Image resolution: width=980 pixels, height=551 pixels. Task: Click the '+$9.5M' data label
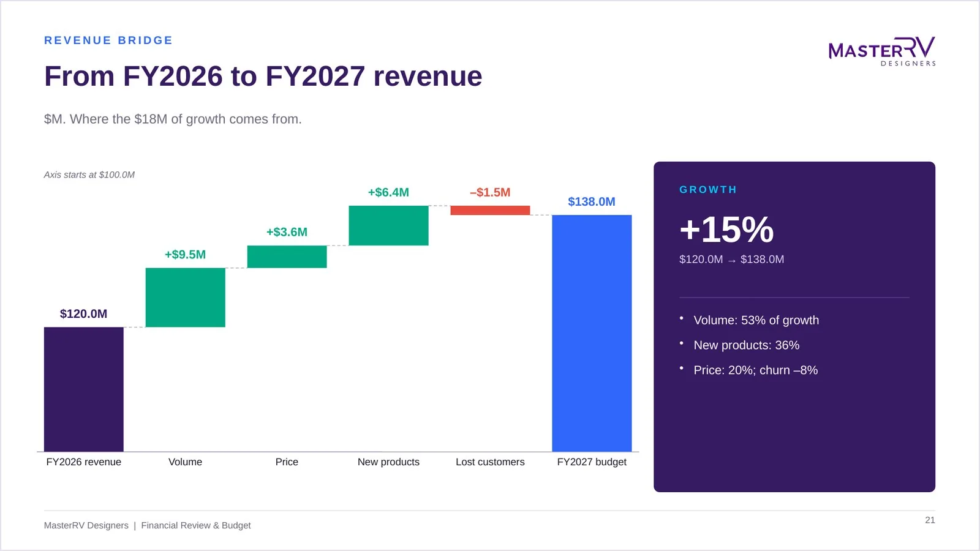tap(186, 255)
